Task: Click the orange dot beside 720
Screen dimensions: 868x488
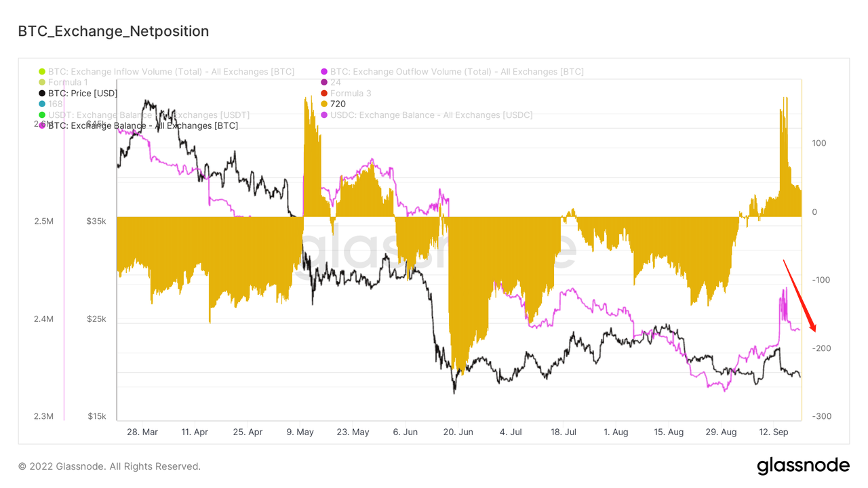Action: click(x=324, y=104)
